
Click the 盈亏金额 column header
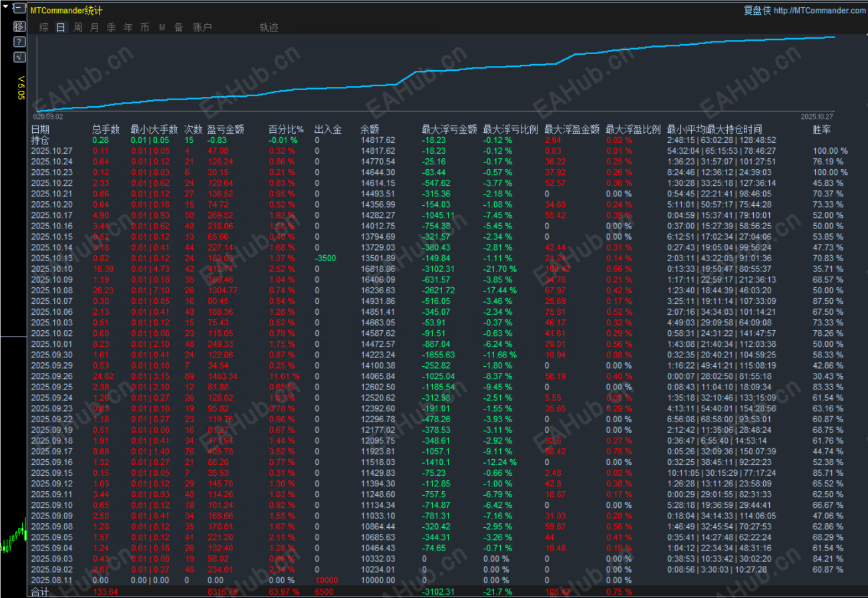coord(226,130)
